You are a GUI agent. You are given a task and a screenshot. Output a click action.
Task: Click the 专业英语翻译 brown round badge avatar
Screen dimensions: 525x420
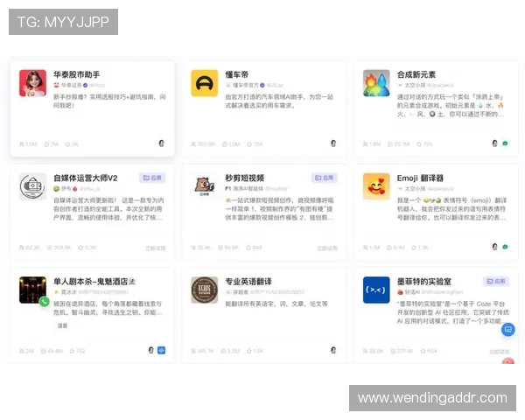click(x=204, y=290)
